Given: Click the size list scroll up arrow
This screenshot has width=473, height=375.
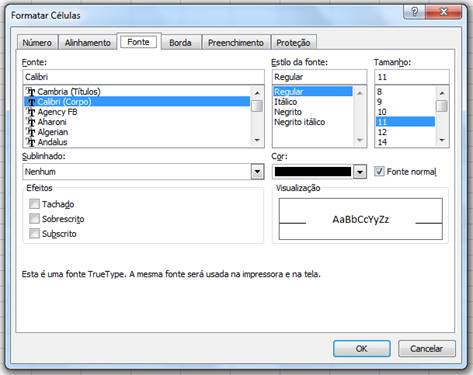Looking at the screenshot, I should click(442, 93).
